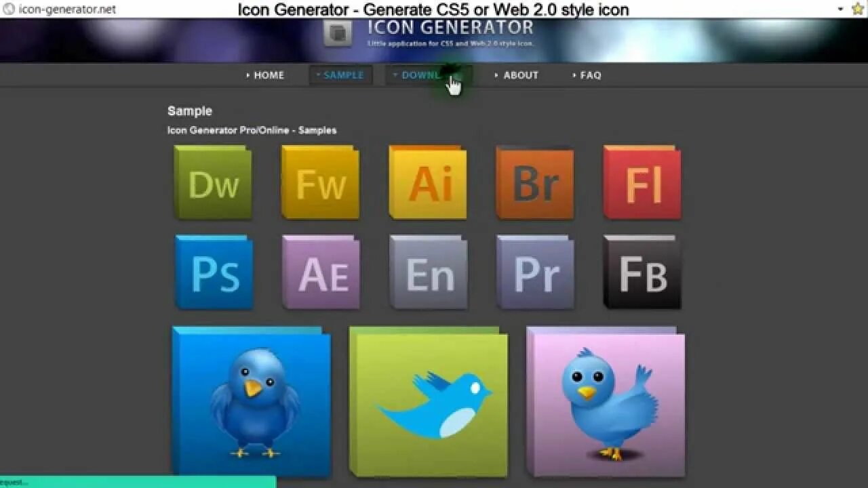
Task: Click the blue box Twitter bird icon
Action: click(x=252, y=401)
